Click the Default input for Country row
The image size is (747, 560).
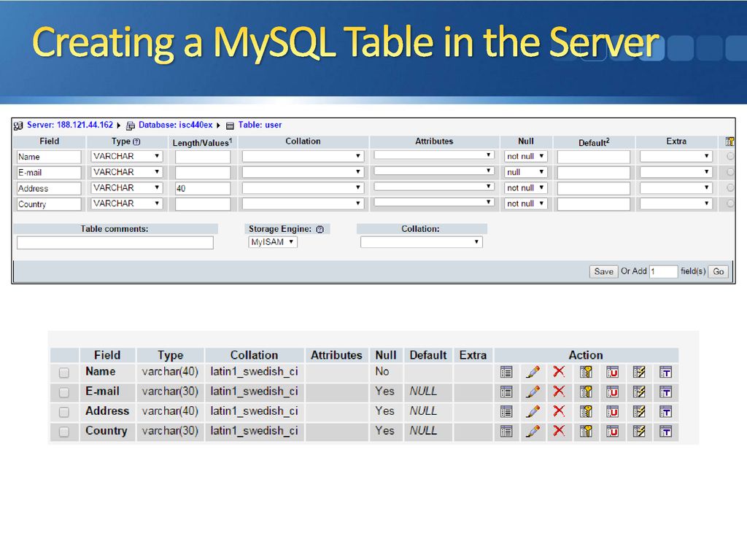click(594, 204)
